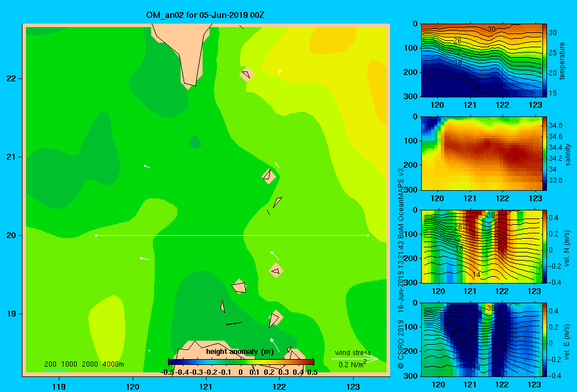Click longitude label 121 on main map axis
This screenshot has width=577, height=392.
point(206,386)
